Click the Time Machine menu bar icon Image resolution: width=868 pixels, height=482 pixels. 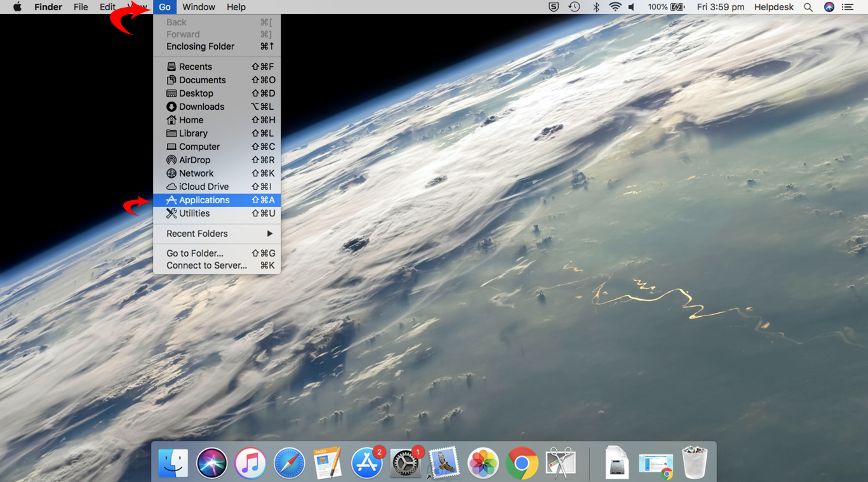click(x=574, y=7)
